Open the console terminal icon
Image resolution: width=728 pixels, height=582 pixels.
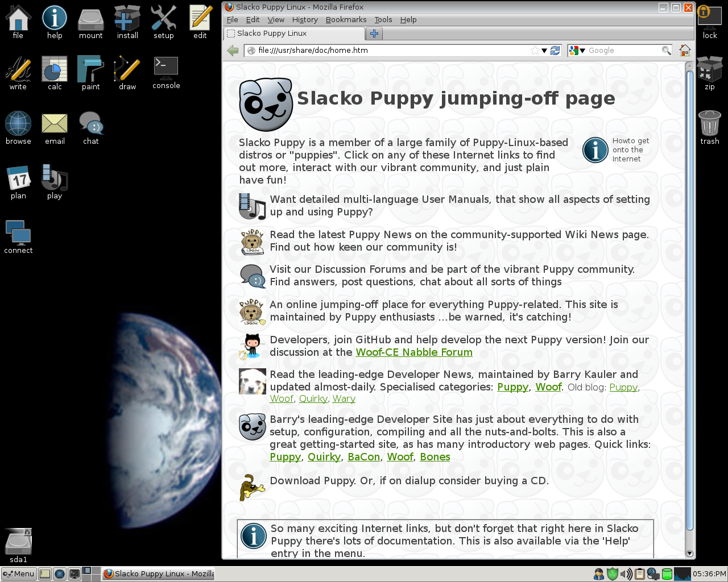click(x=166, y=68)
